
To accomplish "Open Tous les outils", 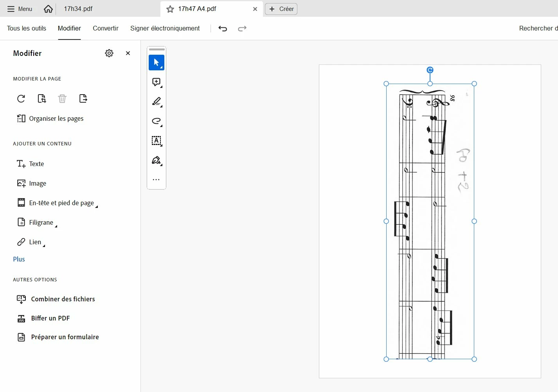I will 27,28.
